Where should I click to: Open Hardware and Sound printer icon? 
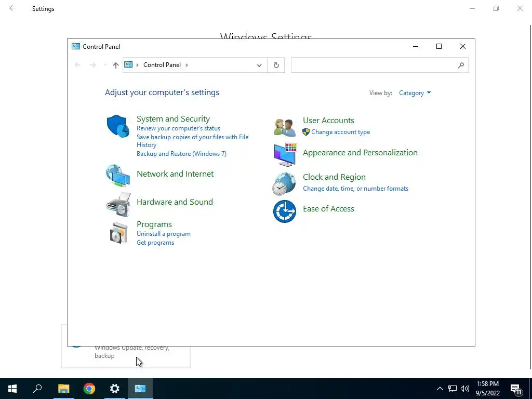coord(118,205)
